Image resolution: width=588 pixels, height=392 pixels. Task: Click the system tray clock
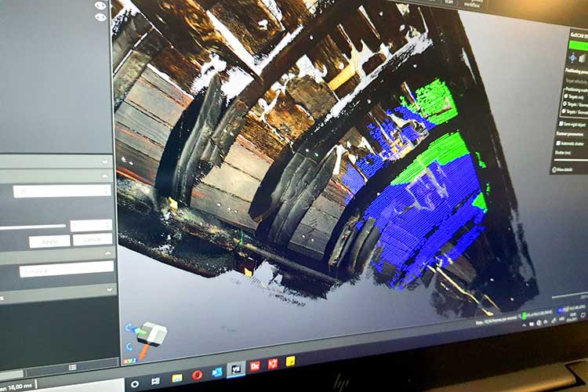(572, 317)
